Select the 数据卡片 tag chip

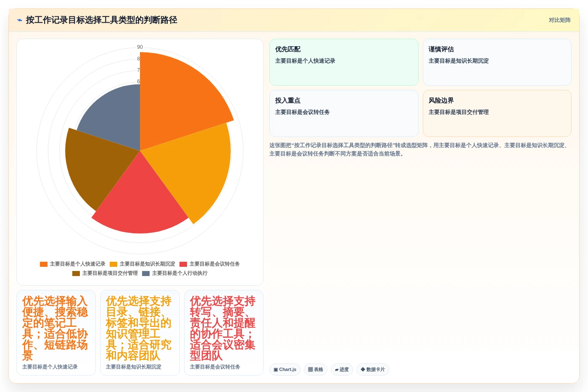373,370
